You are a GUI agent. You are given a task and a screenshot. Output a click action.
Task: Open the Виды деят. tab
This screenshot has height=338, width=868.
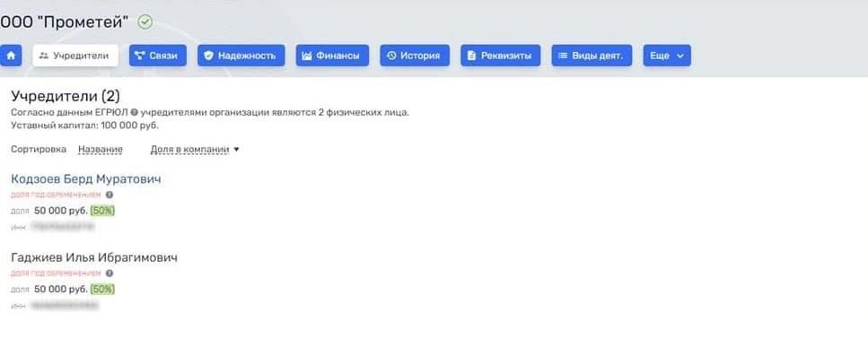592,56
